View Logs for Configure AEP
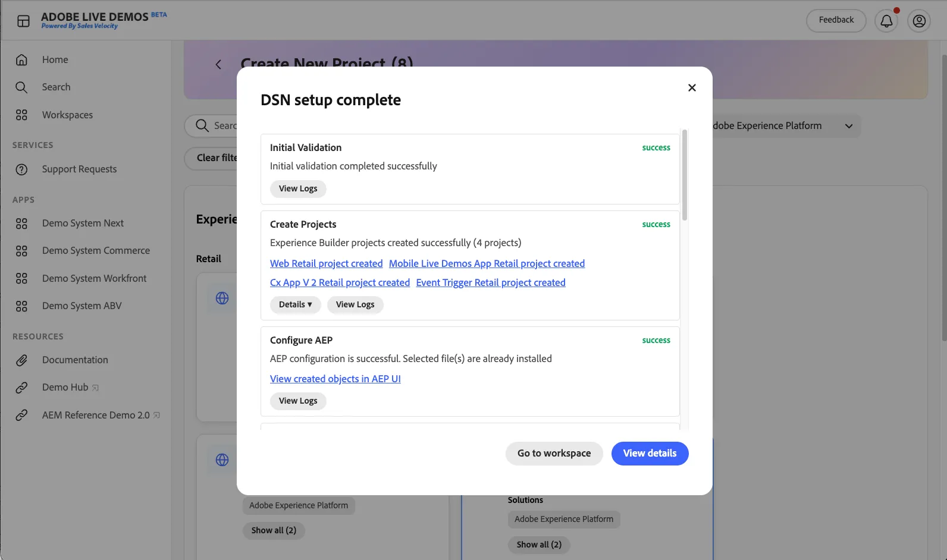 pyautogui.click(x=298, y=401)
